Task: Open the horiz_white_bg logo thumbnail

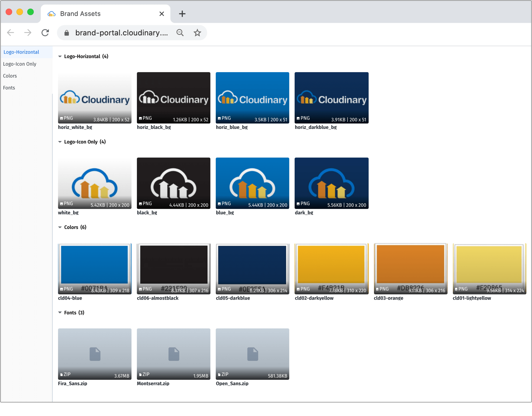Action: coord(95,98)
